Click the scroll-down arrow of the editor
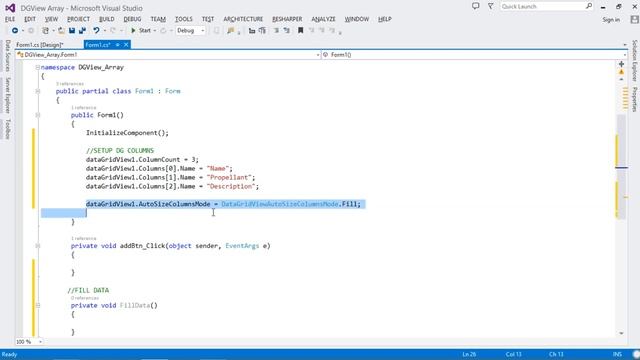Screen dimensions: 640x360 (x=621, y=333)
